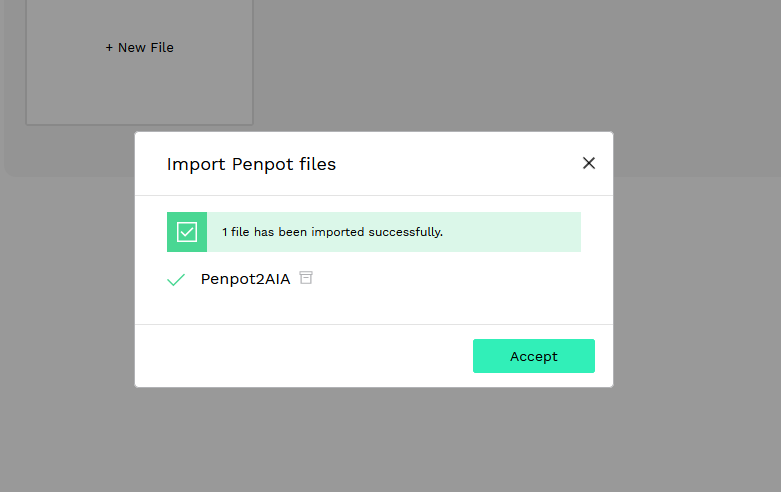Click the empty area inside New File card below label
Screen dimensions: 781x492
(139, 92)
